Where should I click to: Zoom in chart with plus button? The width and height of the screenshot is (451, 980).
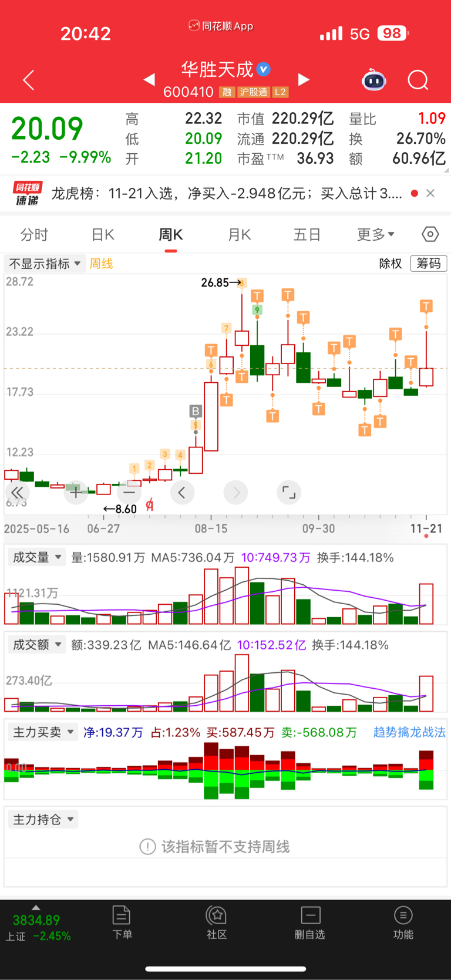click(x=76, y=492)
